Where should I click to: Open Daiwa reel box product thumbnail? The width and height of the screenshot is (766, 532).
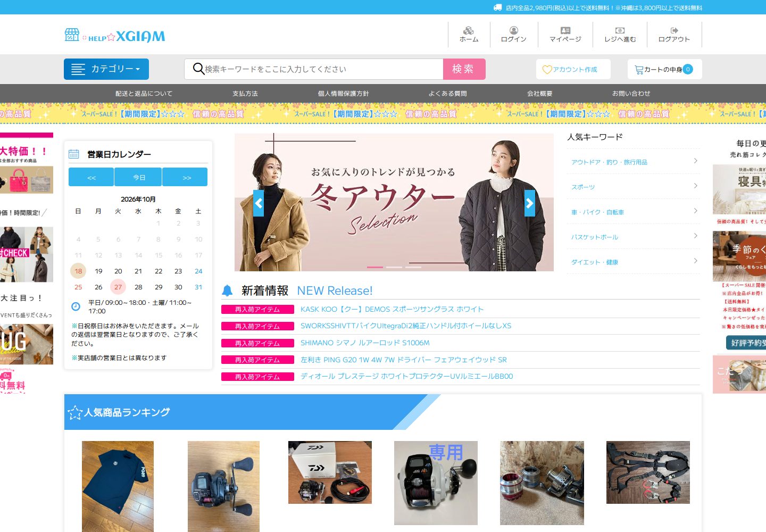click(330, 472)
